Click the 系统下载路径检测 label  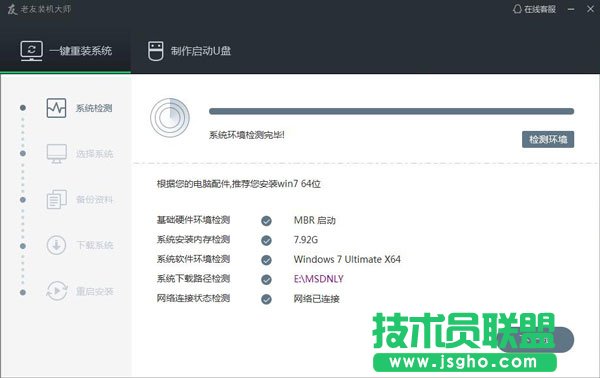pos(193,279)
